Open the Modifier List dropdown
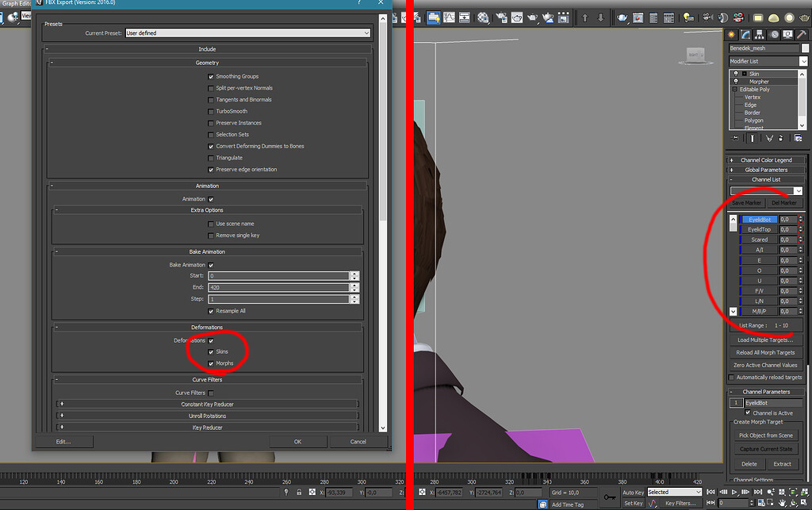The image size is (812, 510). point(803,60)
